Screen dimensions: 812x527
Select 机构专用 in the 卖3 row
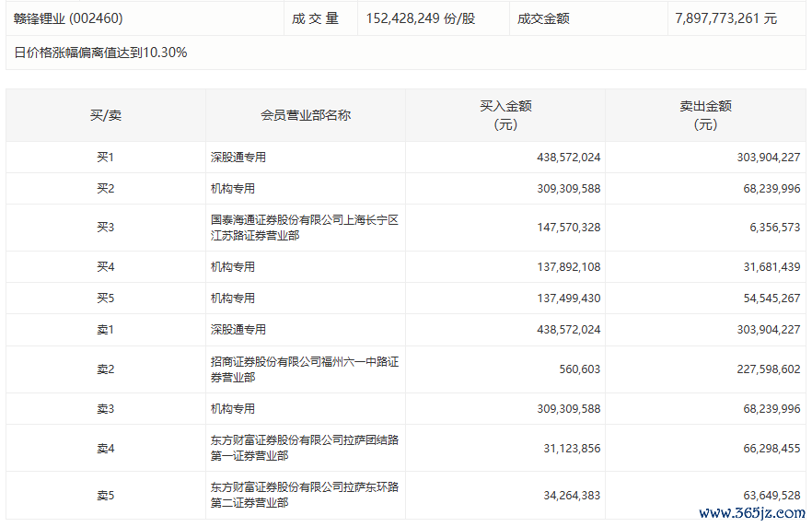pyautogui.click(x=233, y=409)
